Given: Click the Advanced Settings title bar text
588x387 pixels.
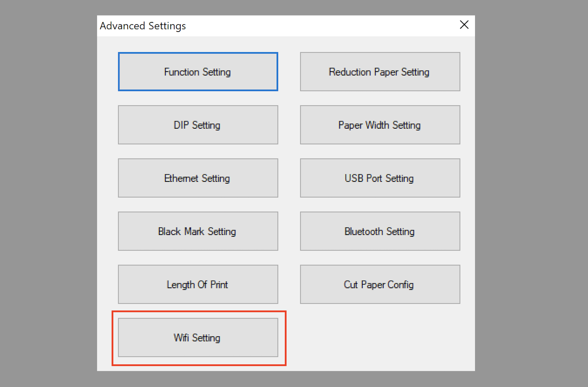Looking at the screenshot, I should point(143,26).
